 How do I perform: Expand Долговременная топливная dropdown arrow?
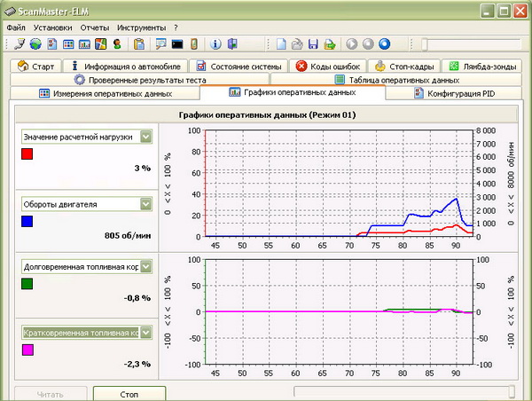(146, 266)
